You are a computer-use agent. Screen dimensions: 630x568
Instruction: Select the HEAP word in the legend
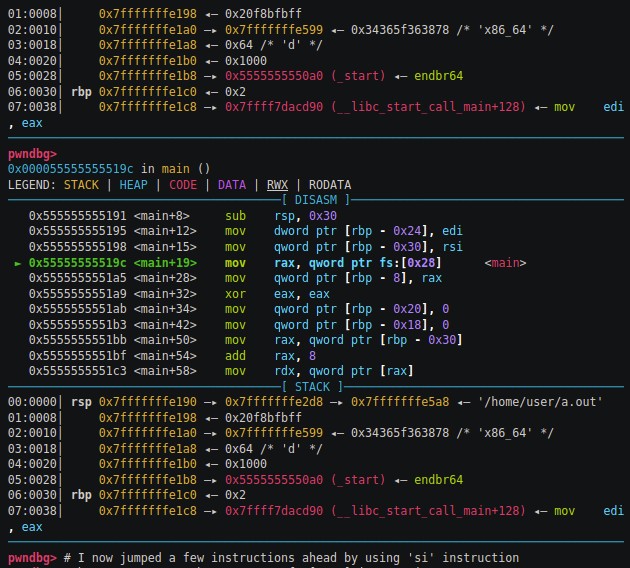tap(133, 185)
